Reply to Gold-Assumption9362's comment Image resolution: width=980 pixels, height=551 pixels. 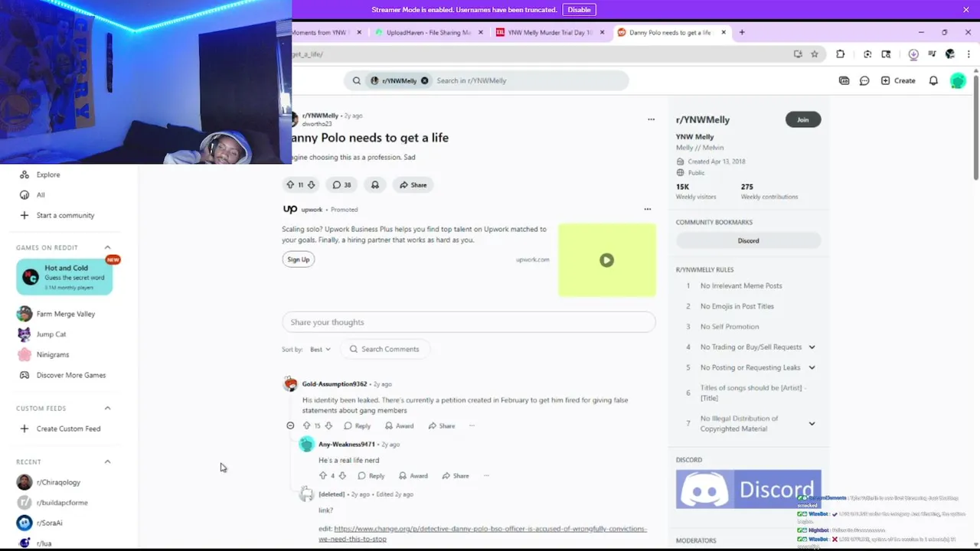tap(358, 425)
